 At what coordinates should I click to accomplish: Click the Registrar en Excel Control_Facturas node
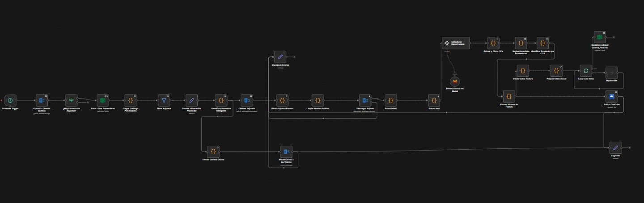pos(599,37)
